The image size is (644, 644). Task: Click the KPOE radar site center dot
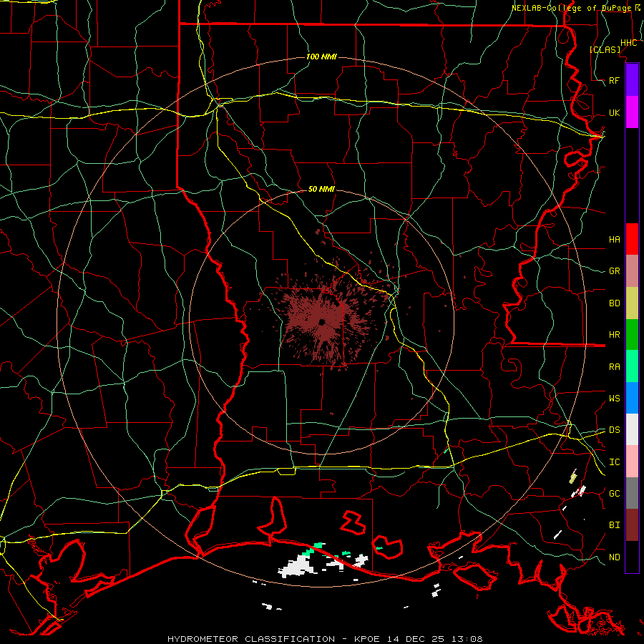(321, 322)
